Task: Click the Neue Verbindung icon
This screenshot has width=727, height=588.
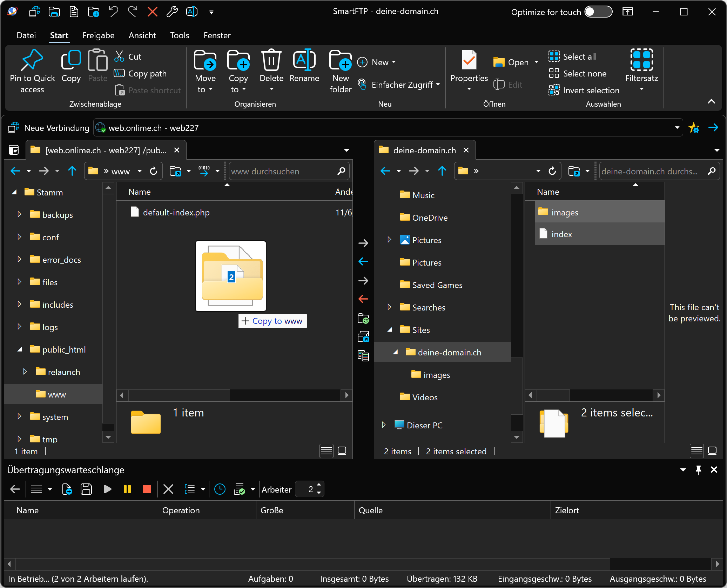Action: (13, 128)
